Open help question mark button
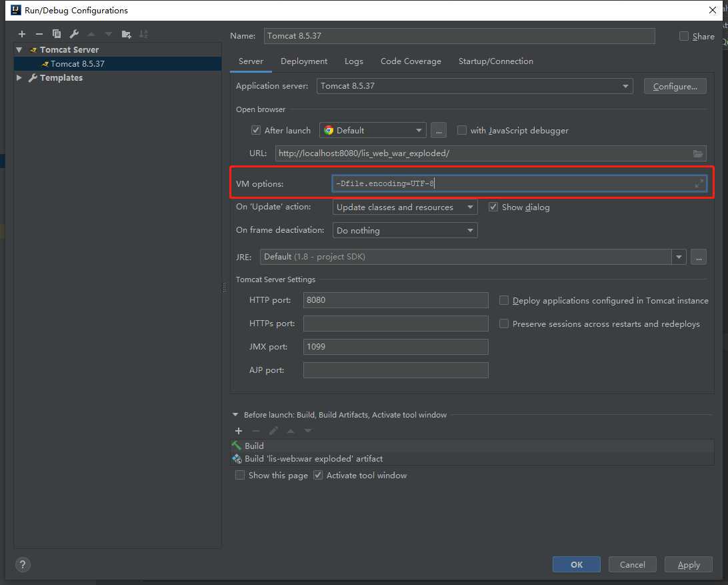 [x=23, y=564]
